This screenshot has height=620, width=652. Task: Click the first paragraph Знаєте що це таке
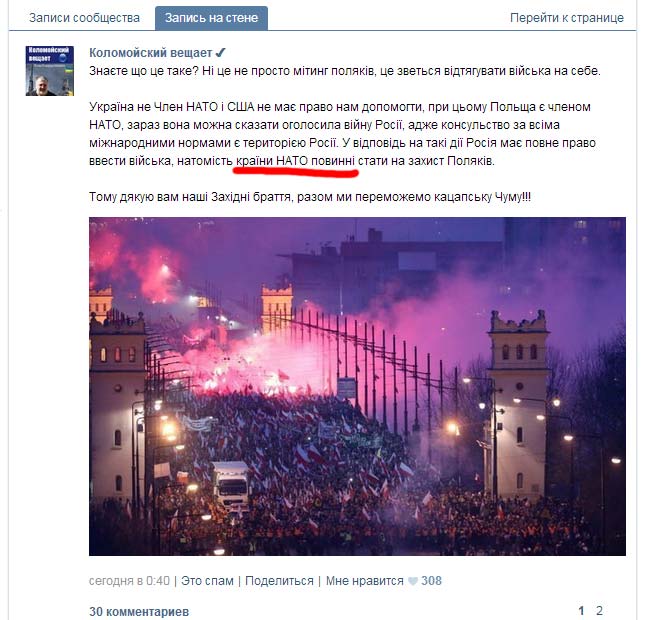pyautogui.click(x=345, y=71)
